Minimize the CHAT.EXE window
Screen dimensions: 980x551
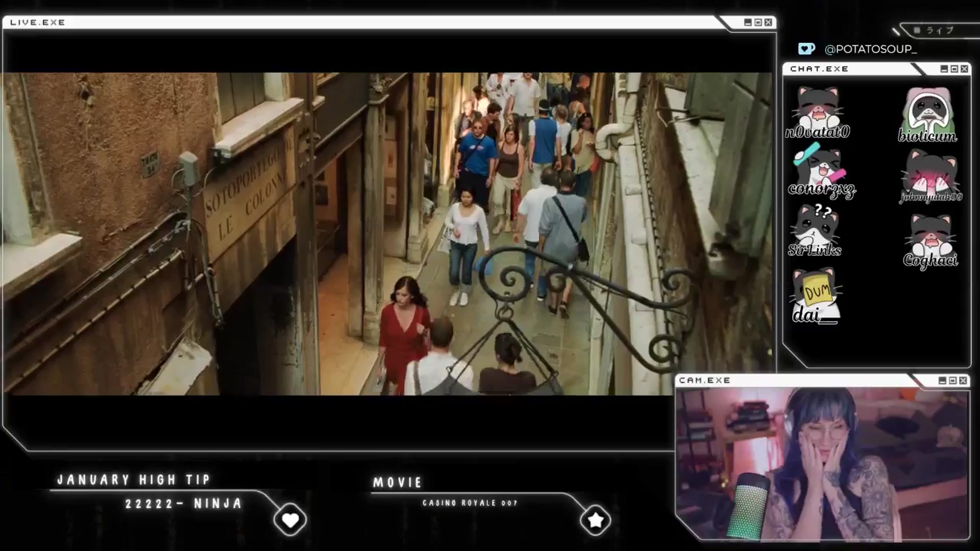944,69
